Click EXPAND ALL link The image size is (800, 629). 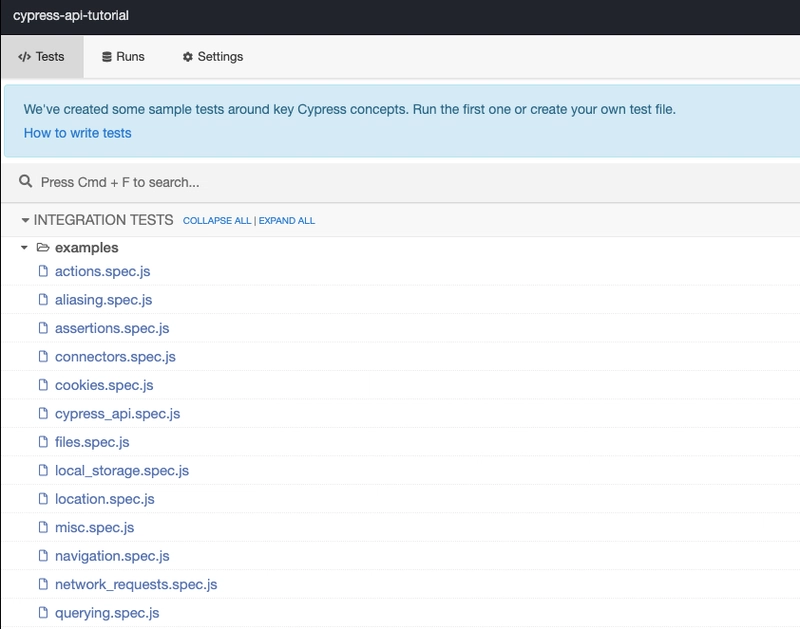pyautogui.click(x=287, y=220)
